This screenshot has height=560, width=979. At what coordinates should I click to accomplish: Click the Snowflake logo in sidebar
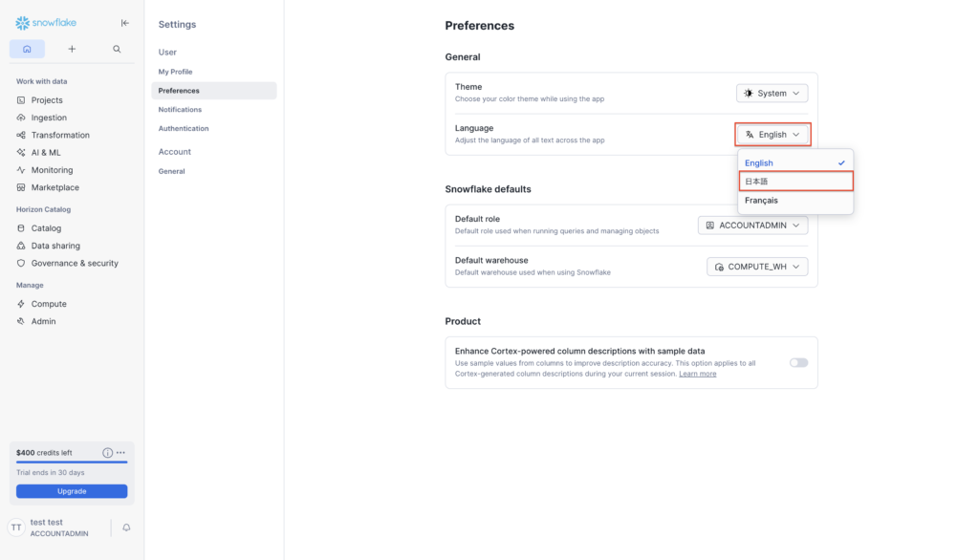pos(45,23)
